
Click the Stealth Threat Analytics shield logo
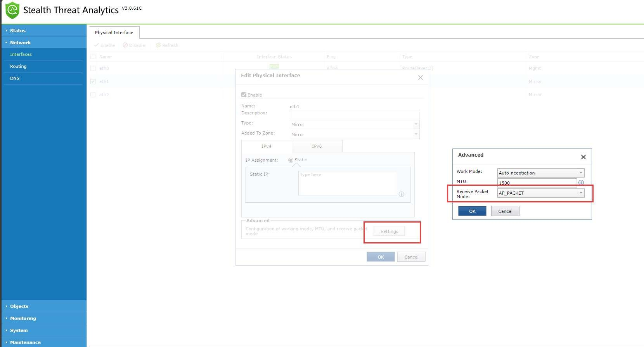pos(12,10)
